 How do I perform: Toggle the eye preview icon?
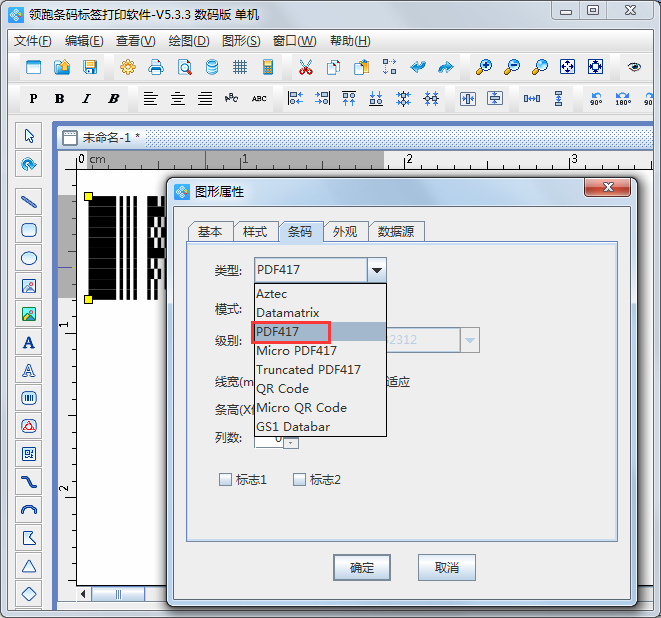click(634, 67)
